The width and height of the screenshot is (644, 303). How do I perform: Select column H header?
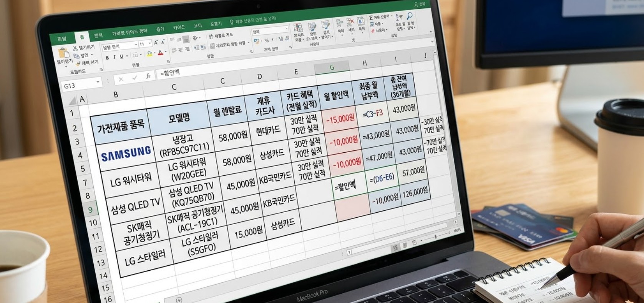365,63
